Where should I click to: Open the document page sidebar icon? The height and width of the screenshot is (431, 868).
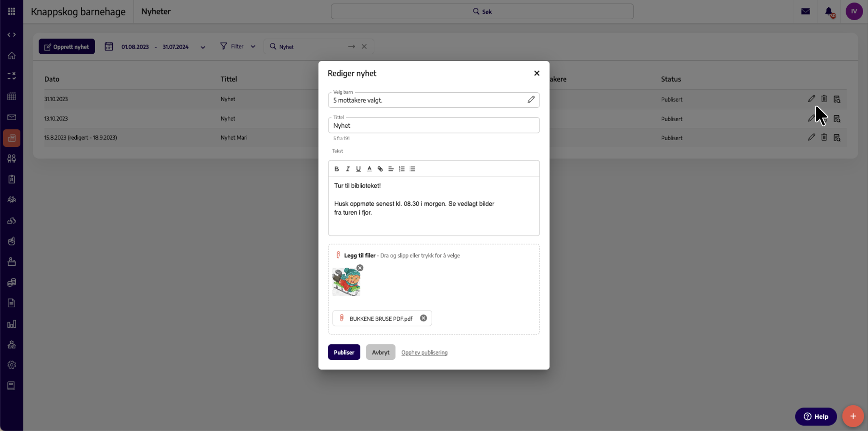pyautogui.click(x=12, y=303)
